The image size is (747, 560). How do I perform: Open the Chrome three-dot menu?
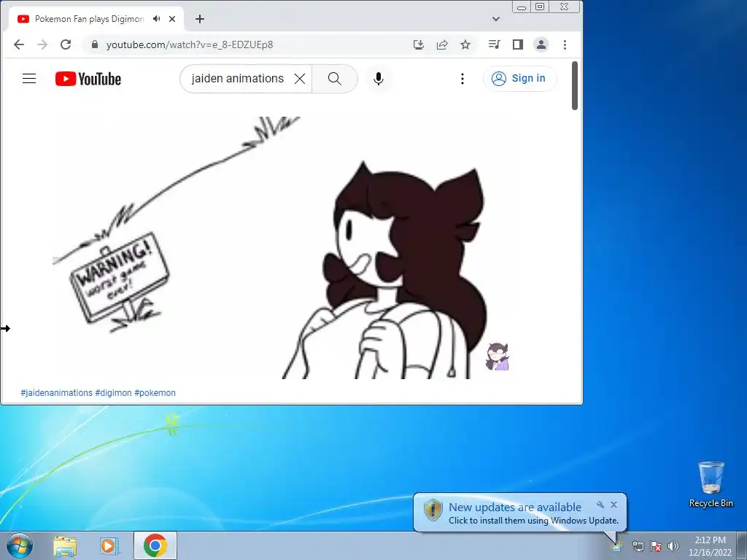point(565,44)
